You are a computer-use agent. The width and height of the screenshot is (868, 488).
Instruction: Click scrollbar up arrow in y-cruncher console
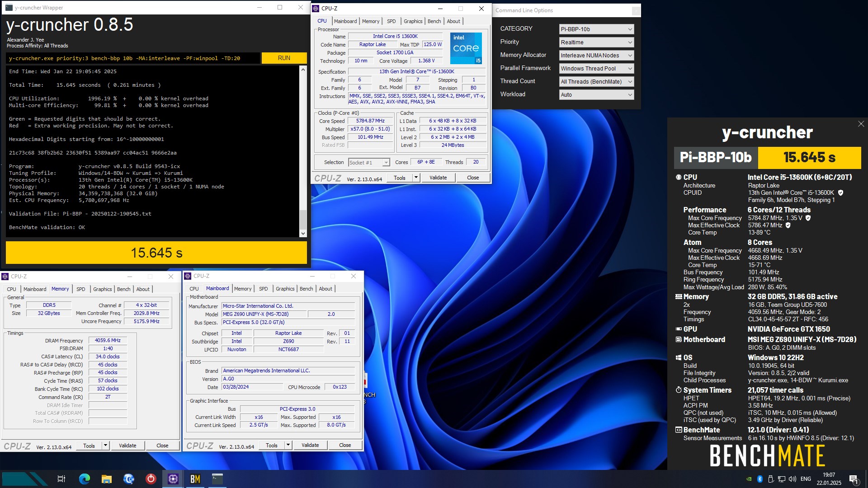point(303,70)
